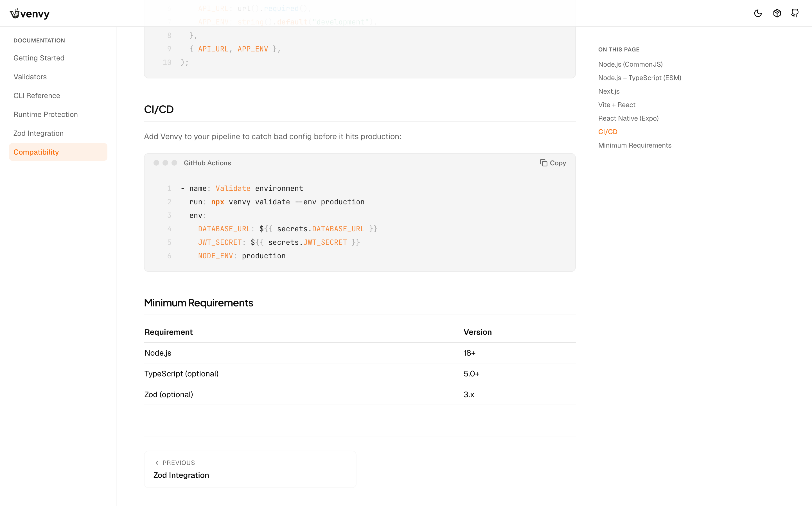This screenshot has width=812, height=506.
Task: Jump to Minimum Requirements in page outline
Action: (x=635, y=145)
